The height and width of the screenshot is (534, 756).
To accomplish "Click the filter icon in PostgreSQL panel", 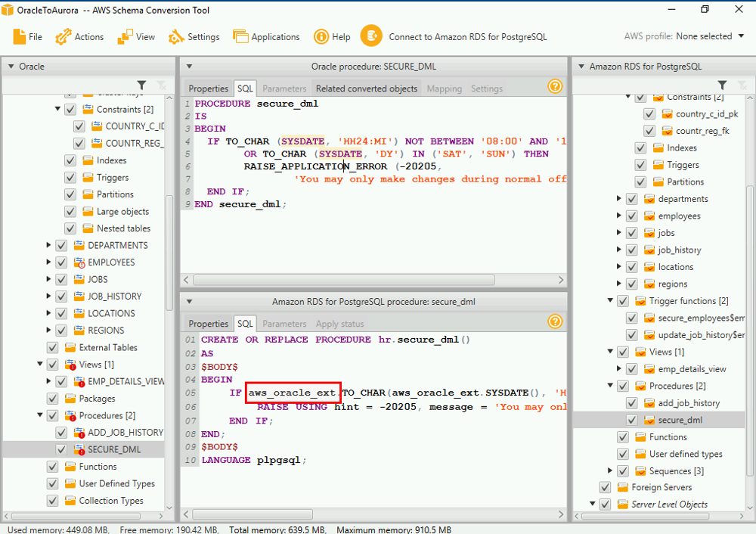I will (x=722, y=85).
